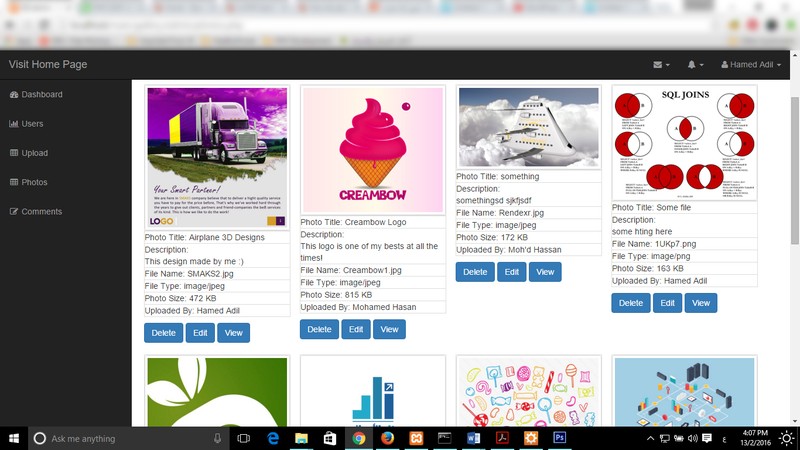The image size is (800, 450).
Task: Expand the messages envelope dropdown
Action: coord(661,65)
